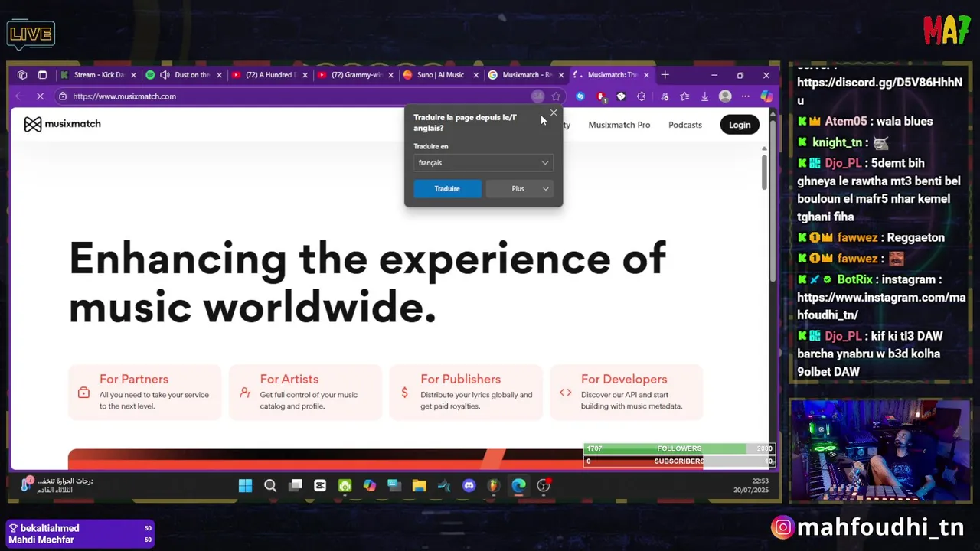The height and width of the screenshot is (551, 980).
Task: Dismiss the translate popup with its X
Action: coord(554,113)
